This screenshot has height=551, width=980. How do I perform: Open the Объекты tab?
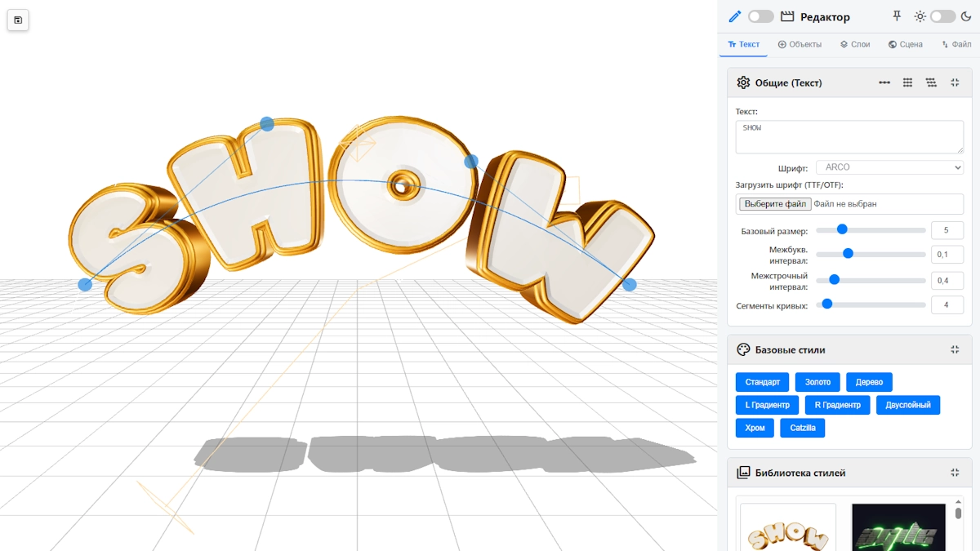[800, 44]
